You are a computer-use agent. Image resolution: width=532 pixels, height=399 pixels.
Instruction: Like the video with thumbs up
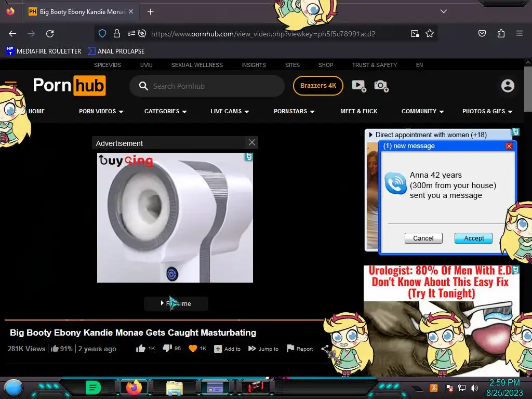pyautogui.click(x=140, y=349)
